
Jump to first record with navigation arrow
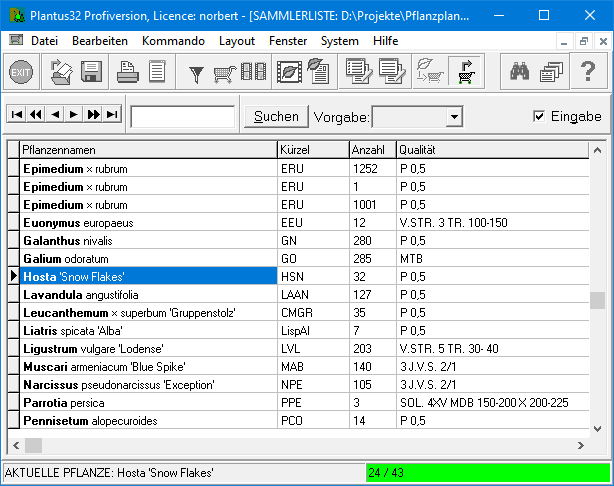(16, 115)
